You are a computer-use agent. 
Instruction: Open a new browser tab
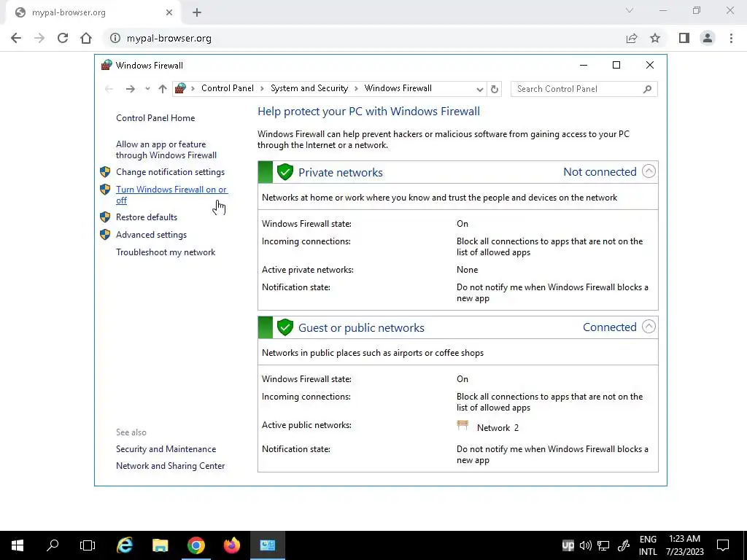[x=197, y=12]
